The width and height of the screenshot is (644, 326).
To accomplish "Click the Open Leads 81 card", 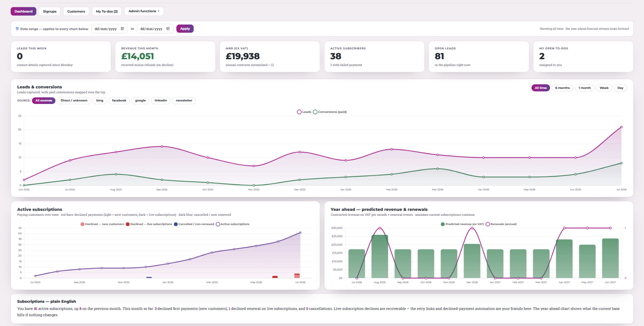I will (479, 57).
